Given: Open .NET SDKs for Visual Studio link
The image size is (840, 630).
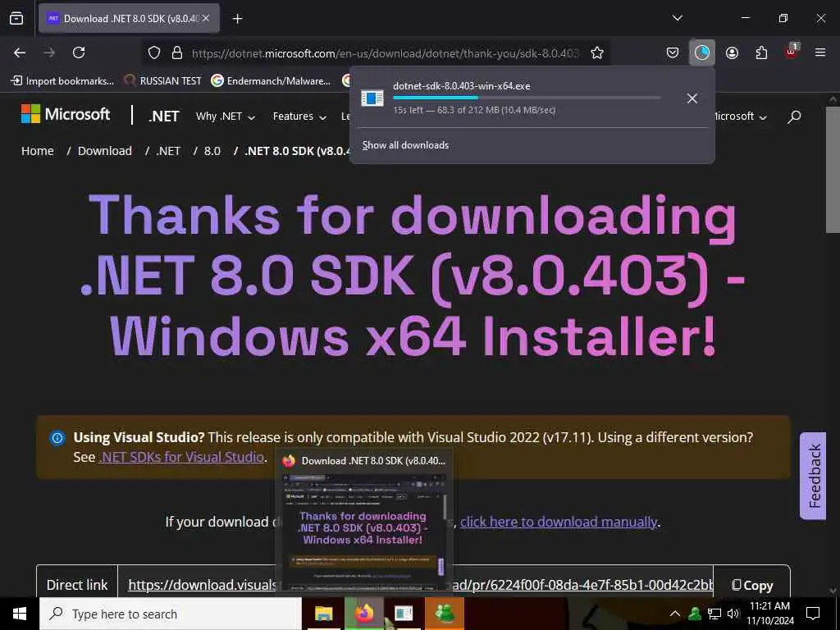Looking at the screenshot, I should coord(181,457).
